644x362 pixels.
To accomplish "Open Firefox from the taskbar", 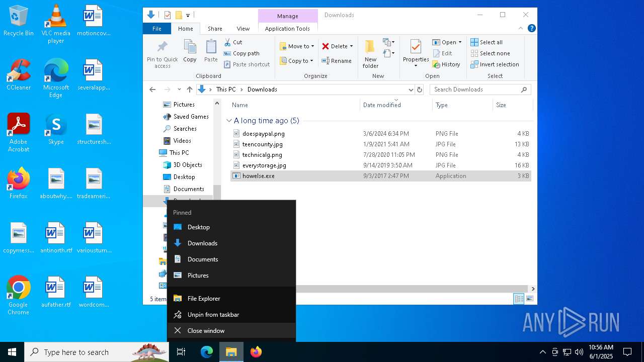I will [x=256, y=352].
